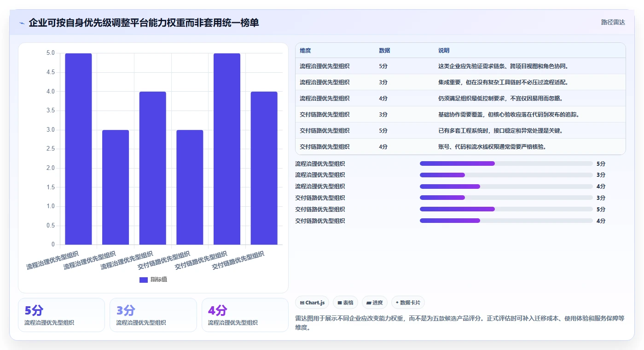
Task: Click the last 交付链路优先型组织 bar with value 4
Action: click(x=264, y=168)
